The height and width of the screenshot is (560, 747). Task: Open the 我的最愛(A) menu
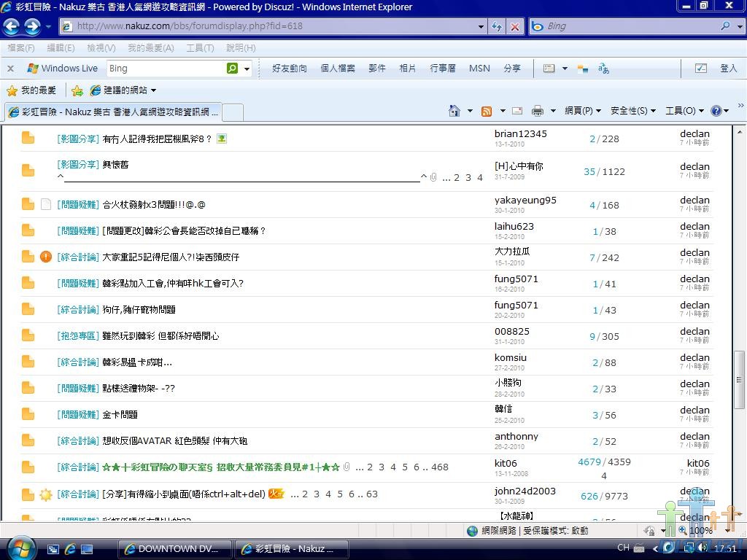[x=151, y=47]
